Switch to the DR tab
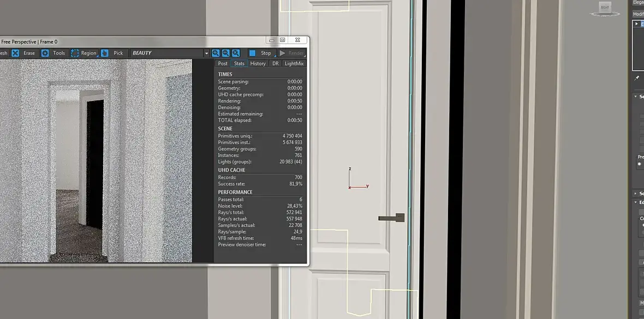This screenshot has height=319, width=644. coord(276,63)
